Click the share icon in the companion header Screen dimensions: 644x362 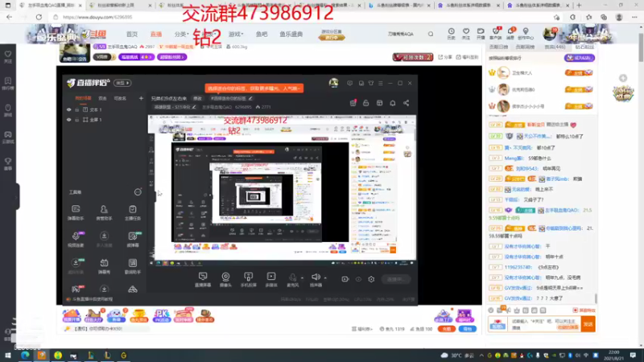pos(407,103)
